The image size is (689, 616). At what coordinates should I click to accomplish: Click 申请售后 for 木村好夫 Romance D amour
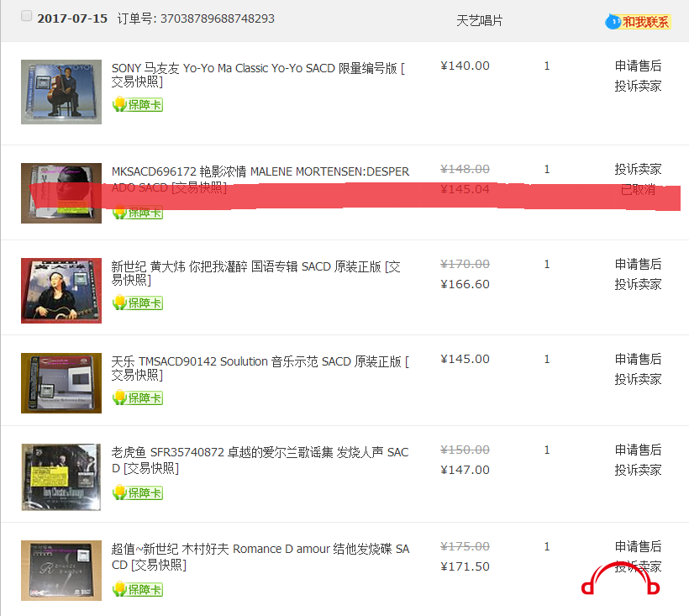click(638, 546)
